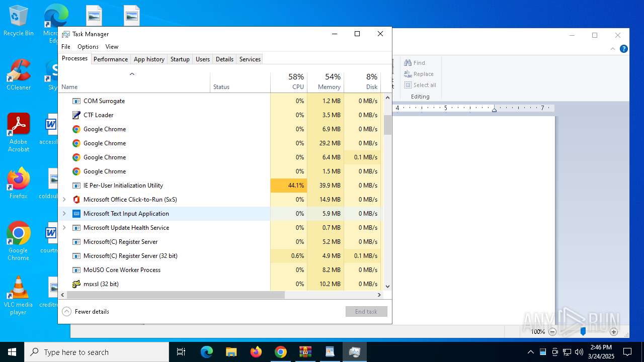Screen dimensions: 644x362
Task: Click the Status column header
Action: [x=240, y=82]
